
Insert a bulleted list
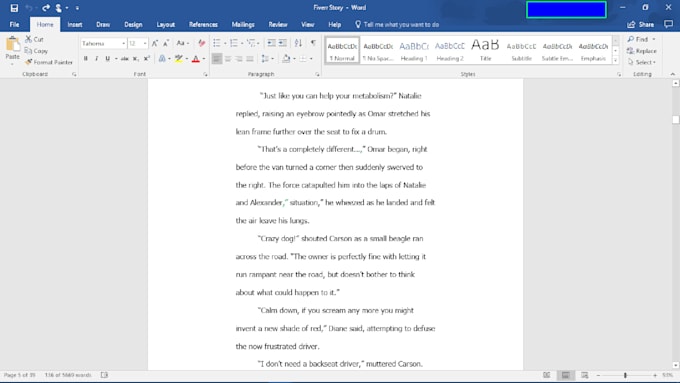[x=217, y=43]
